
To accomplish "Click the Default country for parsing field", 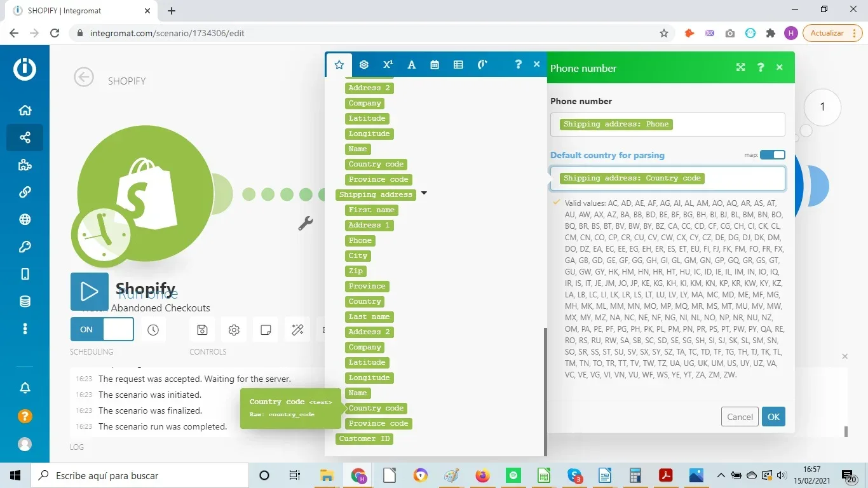I will pos(668,179).
